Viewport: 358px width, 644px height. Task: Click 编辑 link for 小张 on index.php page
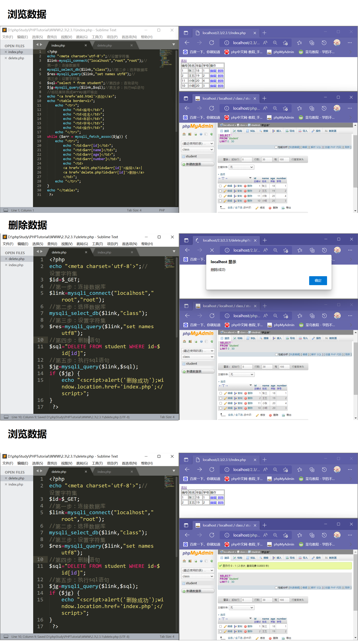pos(213,81)
